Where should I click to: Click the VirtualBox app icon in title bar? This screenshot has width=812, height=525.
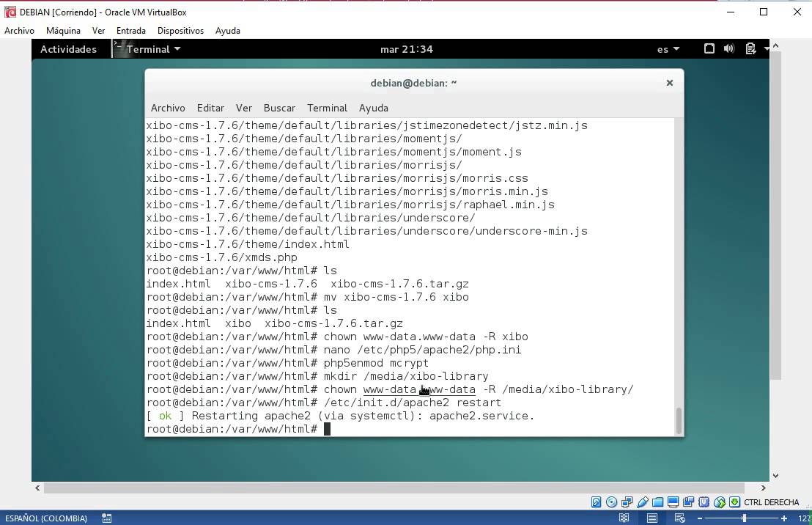tap(10, 12)
